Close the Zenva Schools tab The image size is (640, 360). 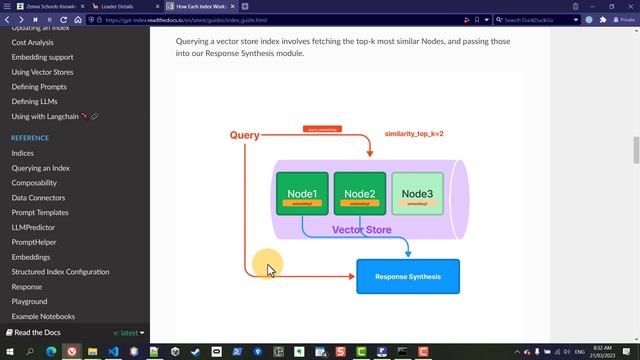82,7
